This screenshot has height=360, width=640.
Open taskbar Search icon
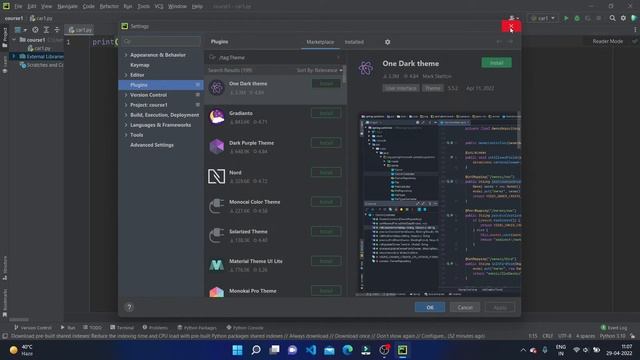[256, 350]
